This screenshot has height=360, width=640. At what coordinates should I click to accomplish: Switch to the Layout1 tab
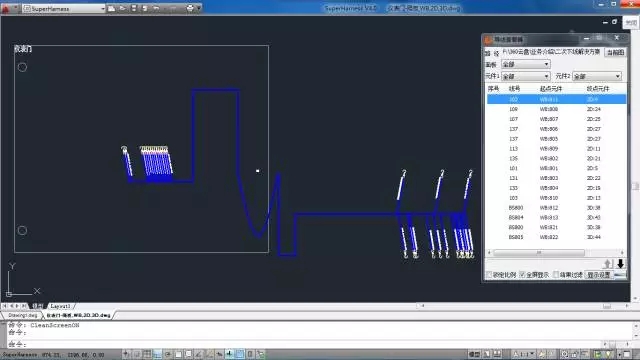coord(60,306)
